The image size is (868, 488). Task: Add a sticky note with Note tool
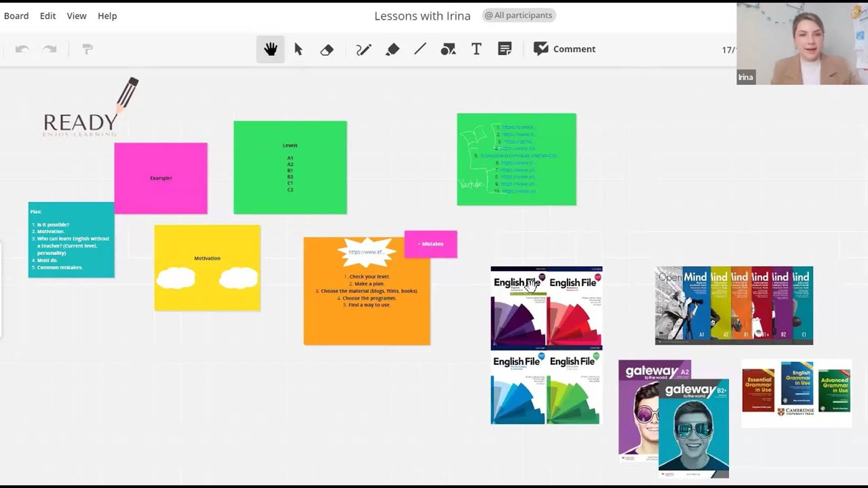point(505,49)
